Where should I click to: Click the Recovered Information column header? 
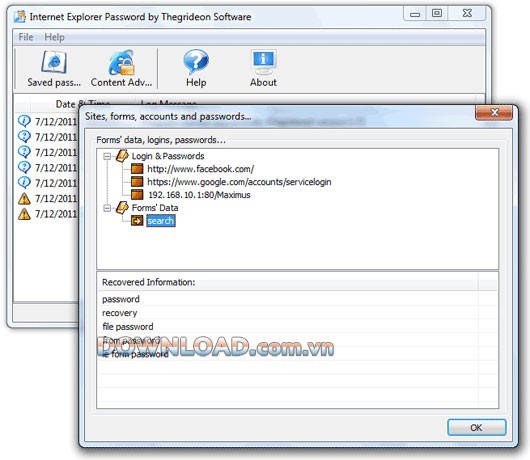[x=289, y=282]
